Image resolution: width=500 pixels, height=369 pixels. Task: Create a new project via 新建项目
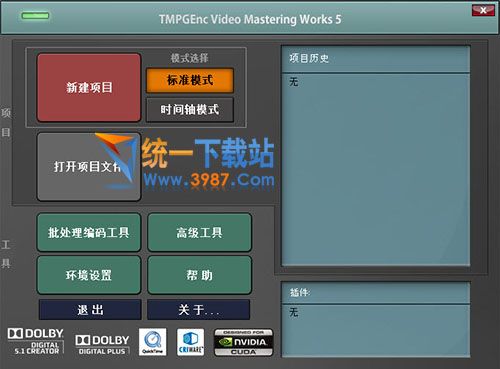click(x=89, y=88)
